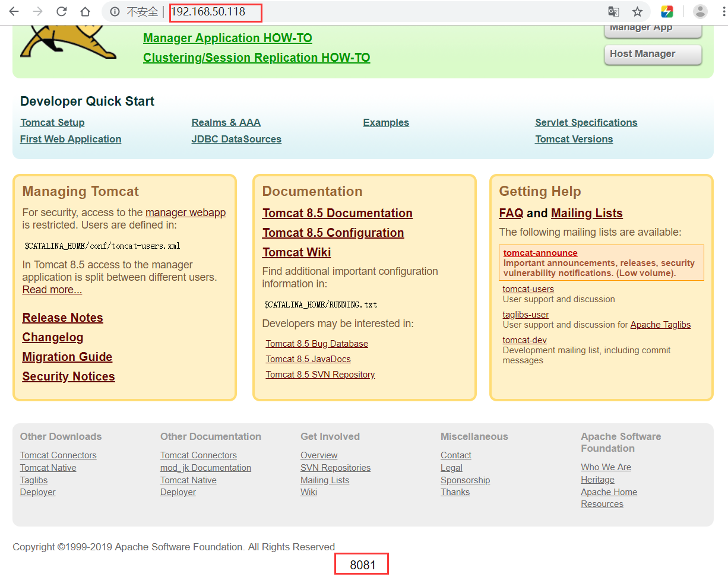The height and width of the screenshot is (577, 728).
Task: Click the browser forward arrow
Action: (37, 11)
